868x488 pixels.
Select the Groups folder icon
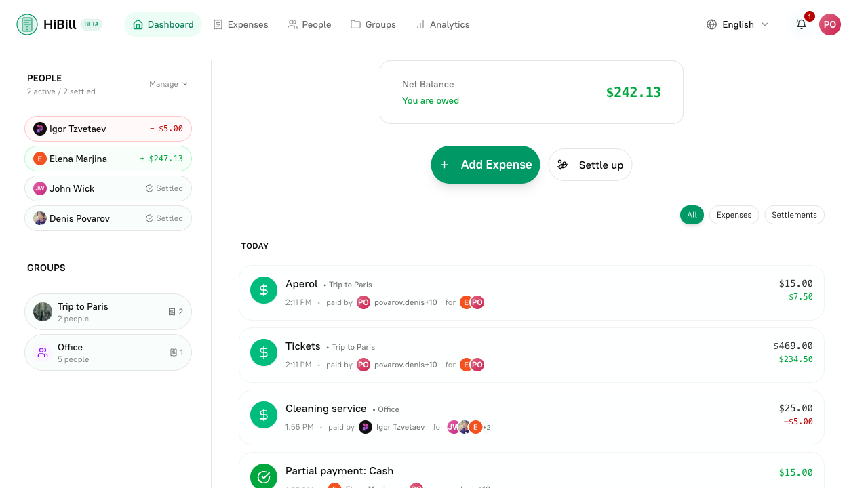355,24
